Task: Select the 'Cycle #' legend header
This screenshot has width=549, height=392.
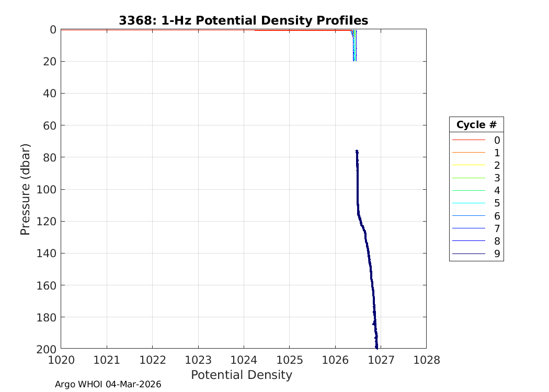Action: (476, 125)
